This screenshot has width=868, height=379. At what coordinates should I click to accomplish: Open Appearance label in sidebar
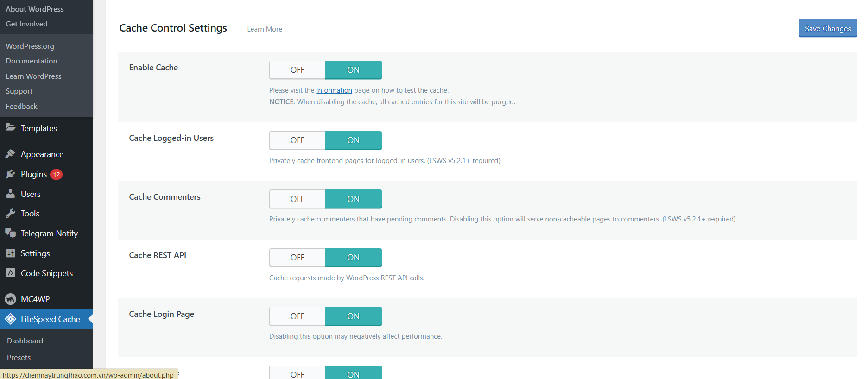(x=42, y=154)
